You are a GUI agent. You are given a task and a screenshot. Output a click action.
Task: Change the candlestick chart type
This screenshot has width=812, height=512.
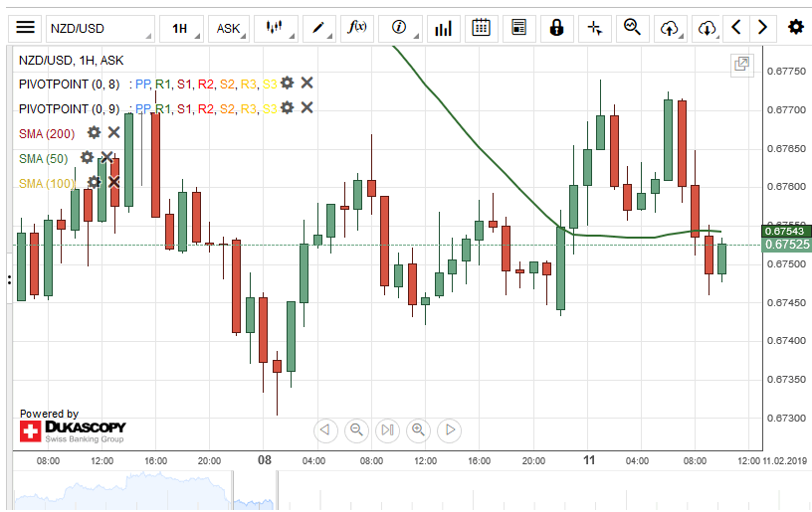275,28
